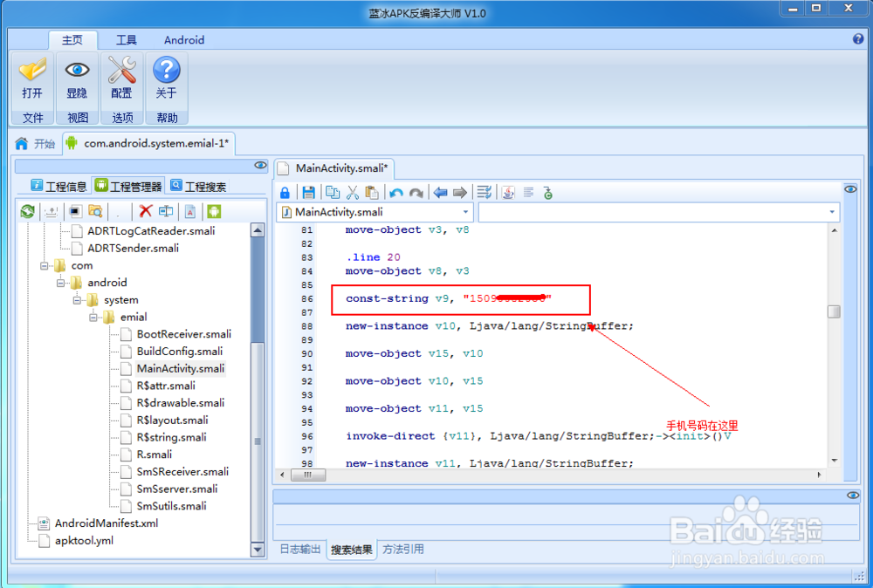The height and width of the screenshot is (588, 873).
Task: Click the copy icon in editor toolbar
Action: click(333, 193)
